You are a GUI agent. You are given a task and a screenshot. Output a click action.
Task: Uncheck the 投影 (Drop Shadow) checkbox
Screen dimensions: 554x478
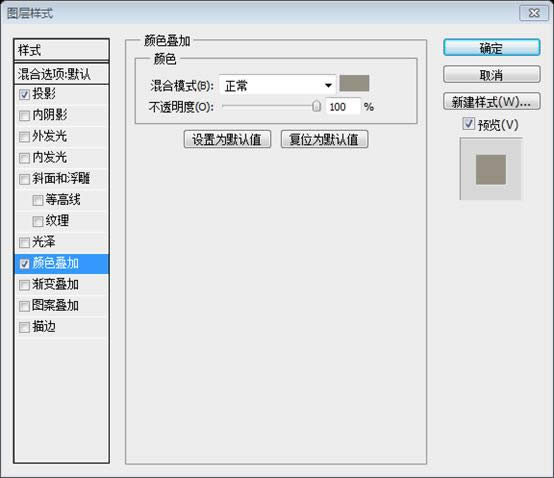point(24,94)
